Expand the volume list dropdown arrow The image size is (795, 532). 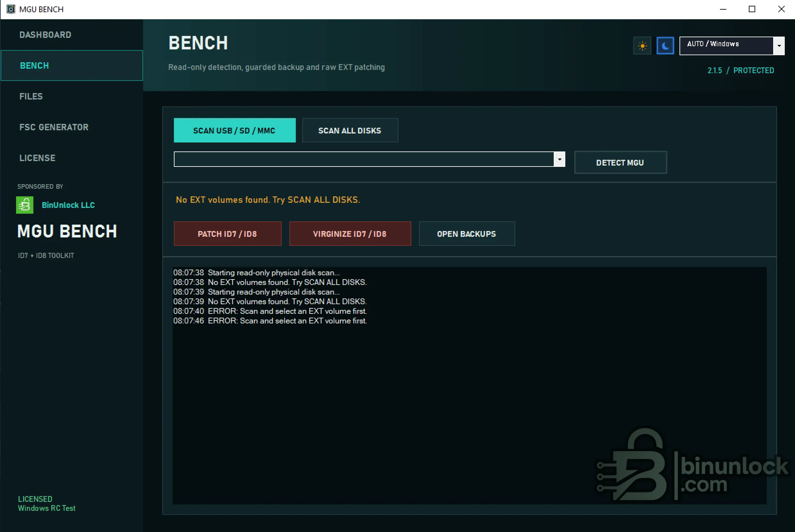coord(560,159)
